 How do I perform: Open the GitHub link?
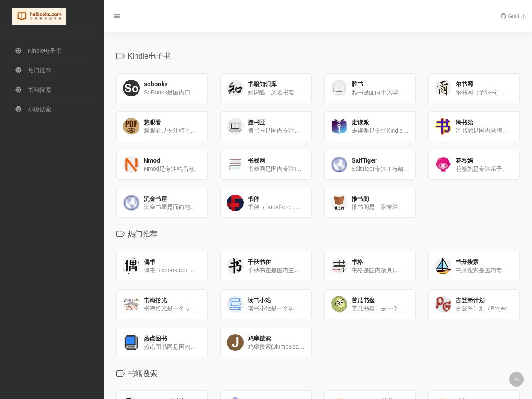tap(513, 16)
